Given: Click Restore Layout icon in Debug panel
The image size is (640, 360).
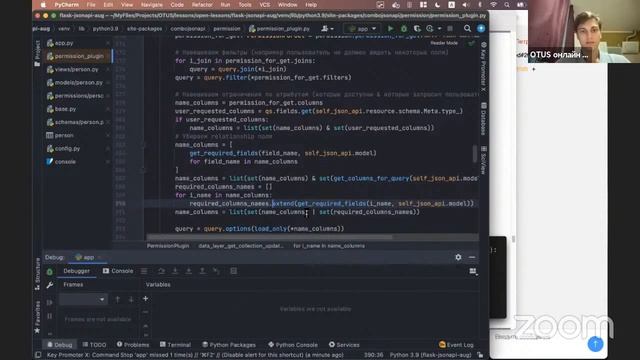Looking at the screenshot, I should pos(473,271).
